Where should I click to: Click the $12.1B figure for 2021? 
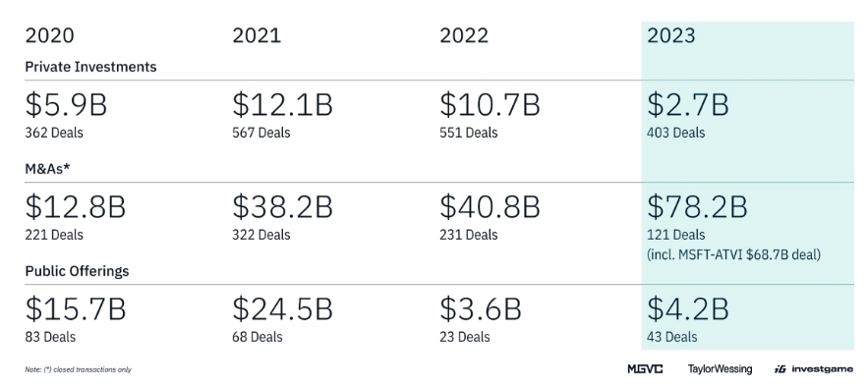[282, 104]
